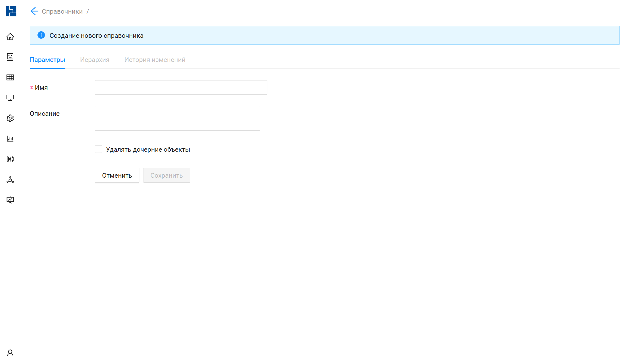Open the sliders adjustment icon in sidebar
The height and width of the screenshot is (364, 627).
[x=10, y=159]
